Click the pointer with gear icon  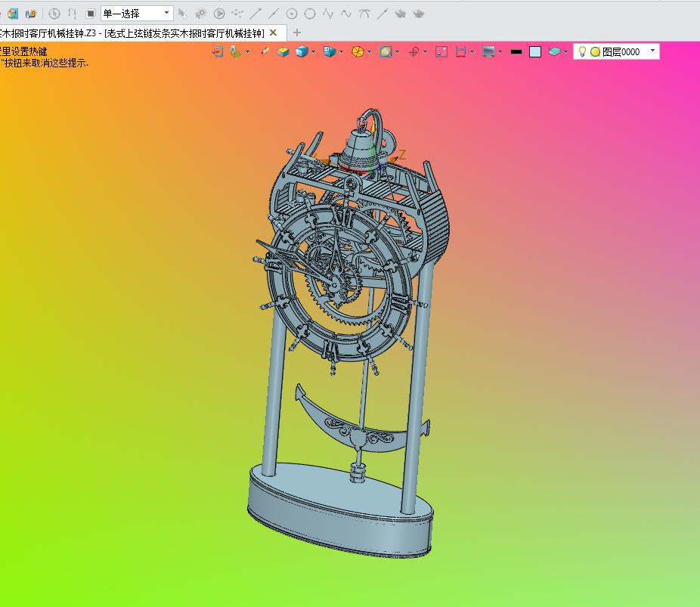click(x=200, y=14)
